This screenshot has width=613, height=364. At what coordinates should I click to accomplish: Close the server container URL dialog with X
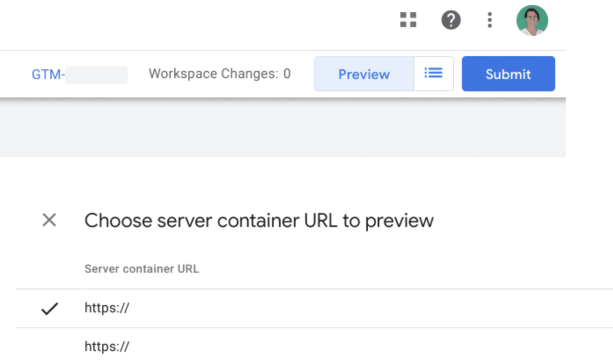click(x=49, y=220)
